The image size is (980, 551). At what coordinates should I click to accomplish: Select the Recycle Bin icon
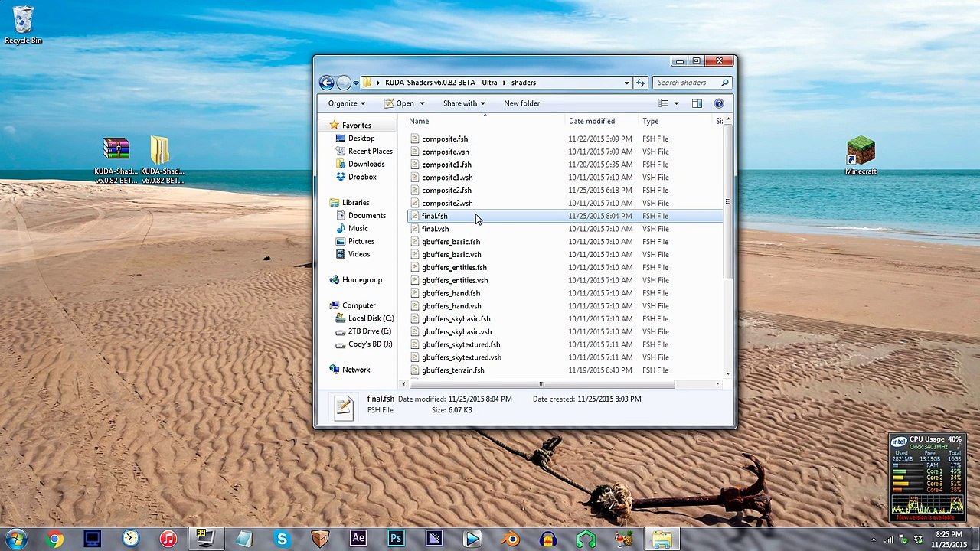pos(23,24)
